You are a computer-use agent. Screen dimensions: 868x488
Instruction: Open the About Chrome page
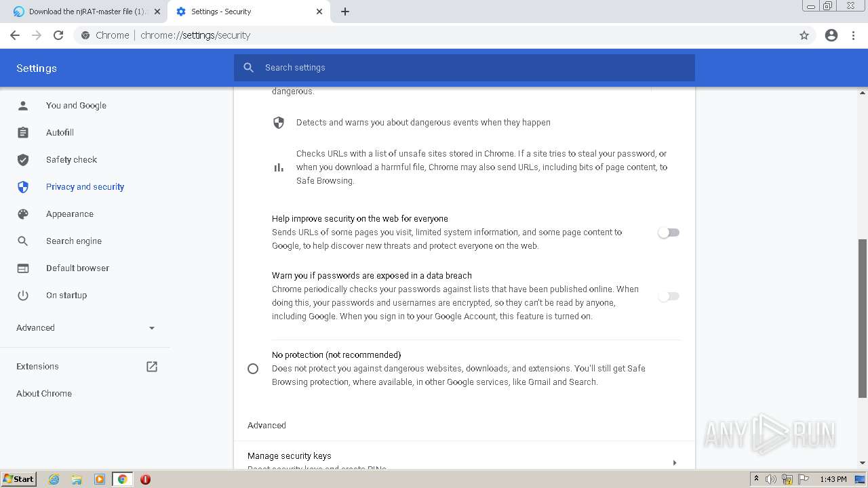point(44,393)
